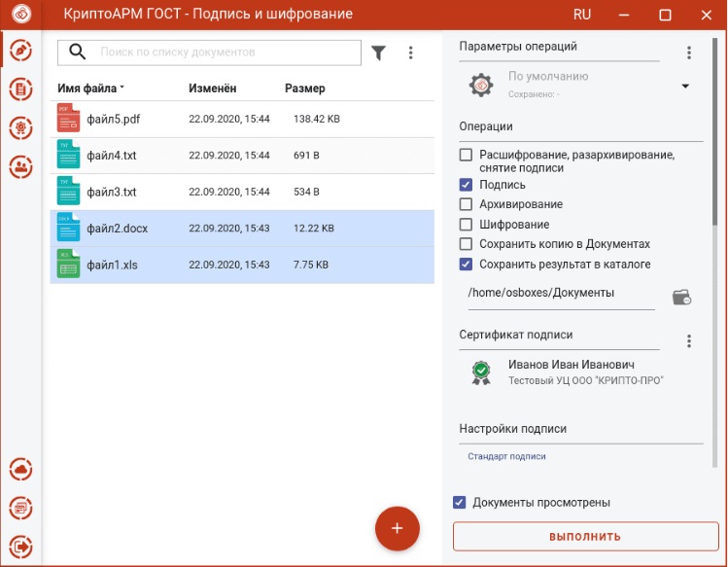This screenshot has height=567, width=728.
Task: Open the contacts section in sidebar
Action: click(x=20, y=167)
